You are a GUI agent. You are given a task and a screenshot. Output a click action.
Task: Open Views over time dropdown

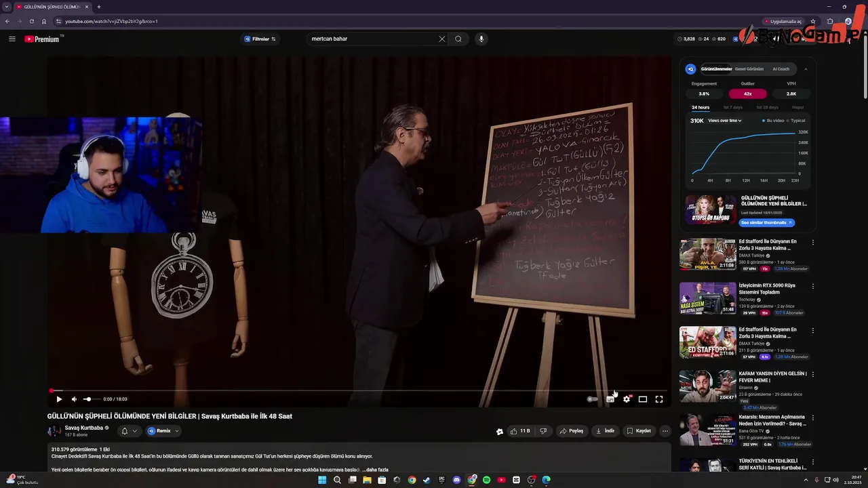coord(725,121)
